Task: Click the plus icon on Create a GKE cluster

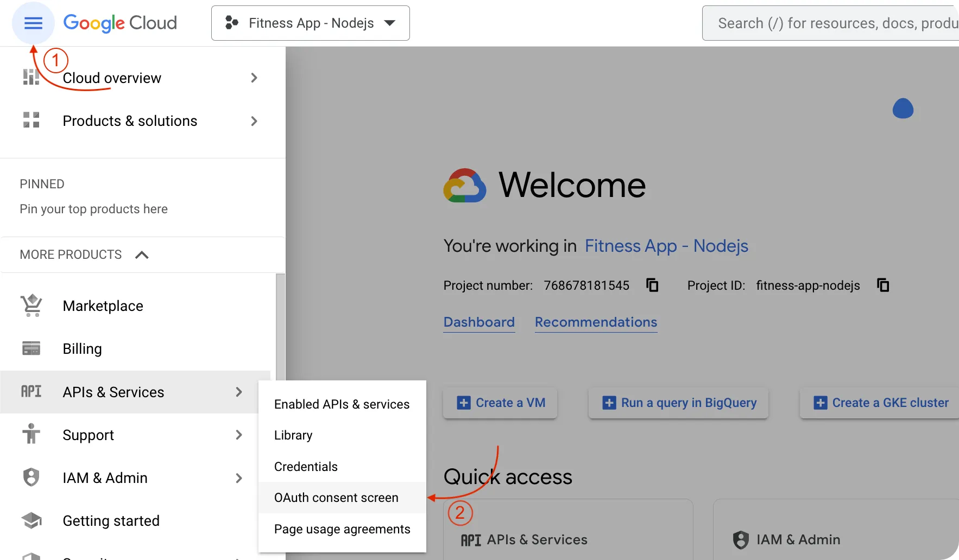Action: tap(821, 403)
